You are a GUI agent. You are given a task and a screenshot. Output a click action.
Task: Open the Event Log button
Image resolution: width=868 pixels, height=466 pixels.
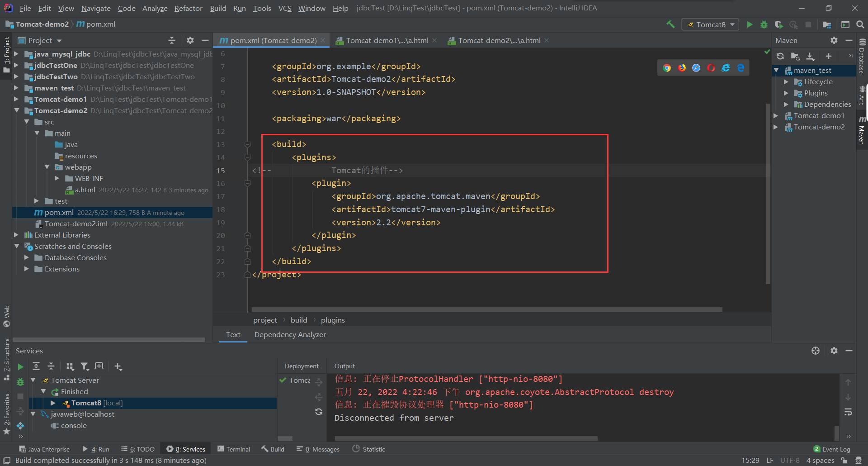(x=832, y=449)
